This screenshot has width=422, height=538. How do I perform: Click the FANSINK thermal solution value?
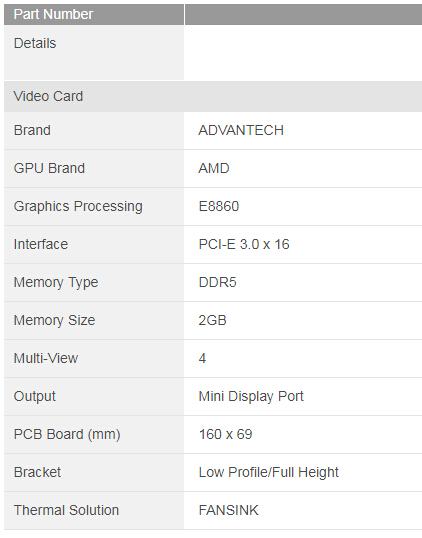228,511
